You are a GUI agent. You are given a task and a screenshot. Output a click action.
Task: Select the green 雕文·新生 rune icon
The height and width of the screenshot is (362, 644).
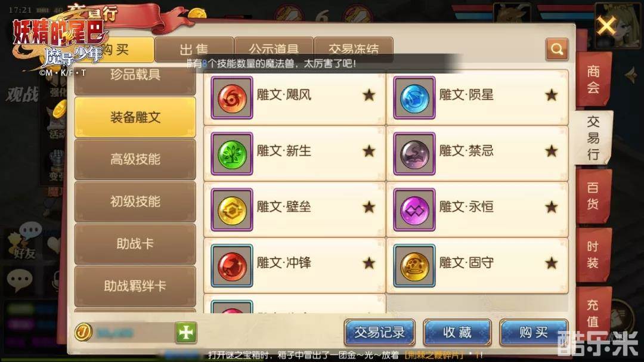[x=231, y=154]
